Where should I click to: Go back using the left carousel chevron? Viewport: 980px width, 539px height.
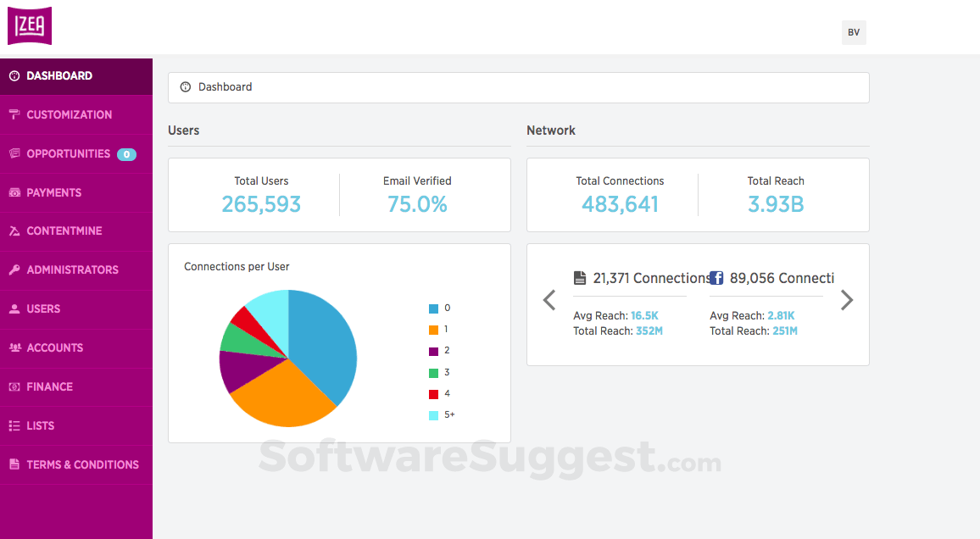pos(548,299)
